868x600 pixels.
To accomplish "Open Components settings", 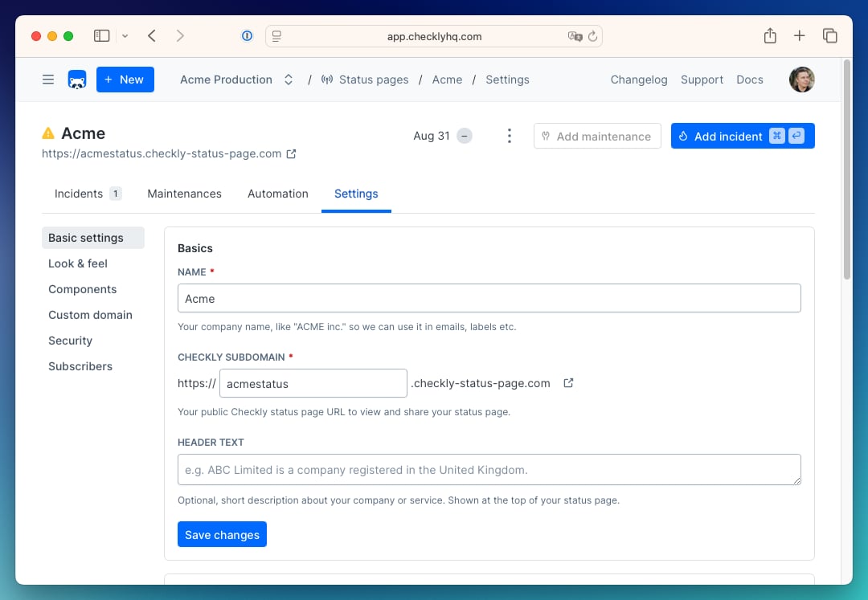I will tap(83, 289).
